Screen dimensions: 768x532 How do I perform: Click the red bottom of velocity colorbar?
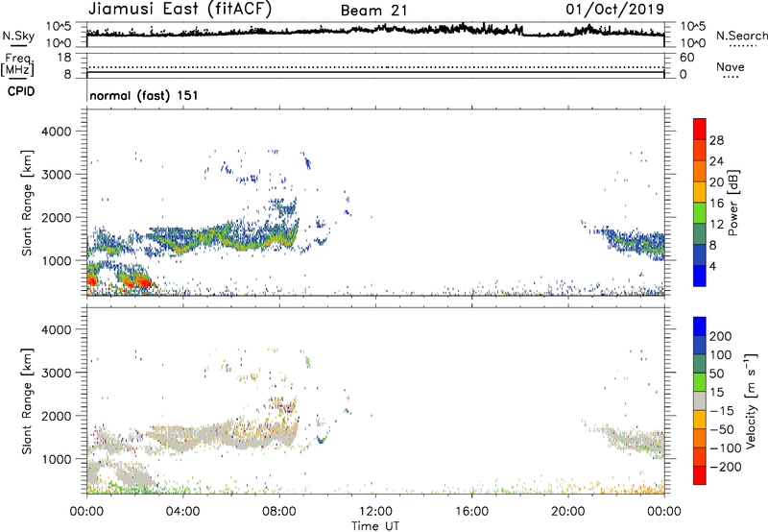pos(700,475)
